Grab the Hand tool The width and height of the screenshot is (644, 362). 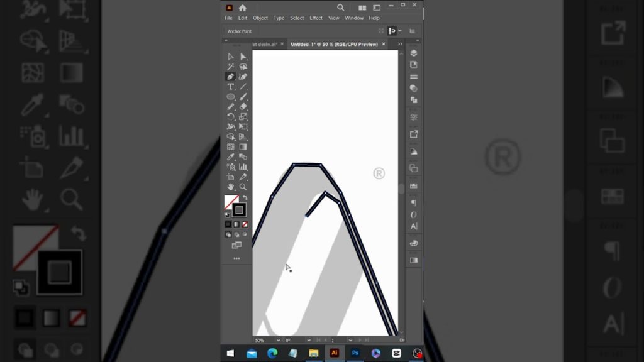230,187
